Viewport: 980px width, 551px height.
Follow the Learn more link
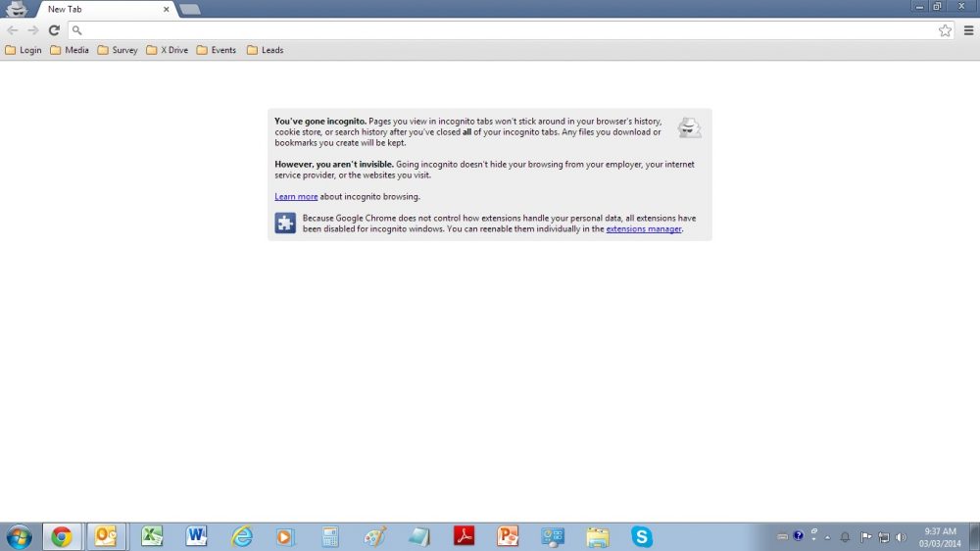[296, 197]
